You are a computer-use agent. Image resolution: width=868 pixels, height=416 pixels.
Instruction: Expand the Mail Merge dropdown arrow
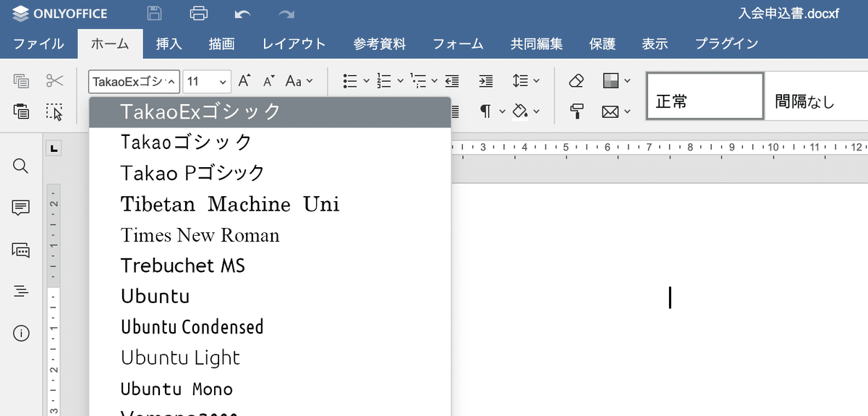(627, 111)
